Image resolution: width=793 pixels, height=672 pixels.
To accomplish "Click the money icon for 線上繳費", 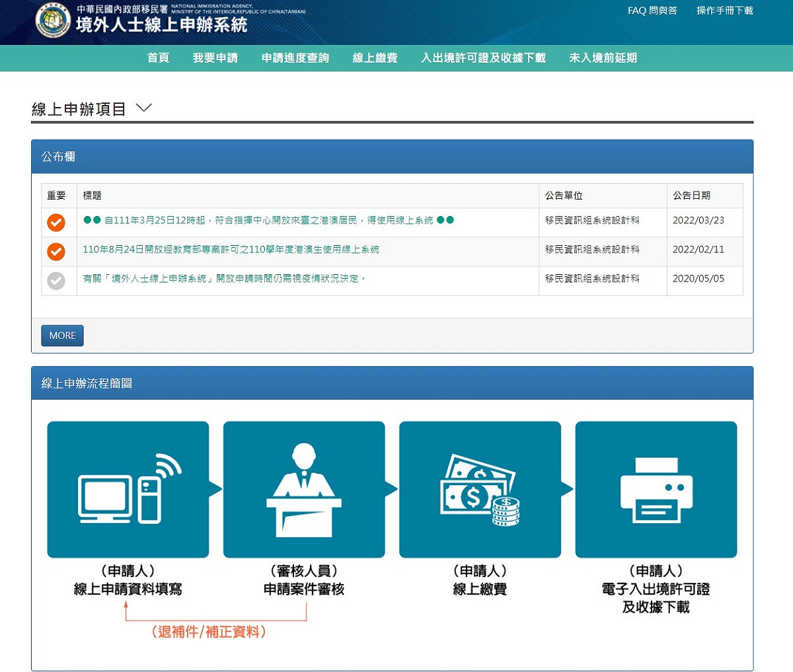I will click(x=480, y=490).
